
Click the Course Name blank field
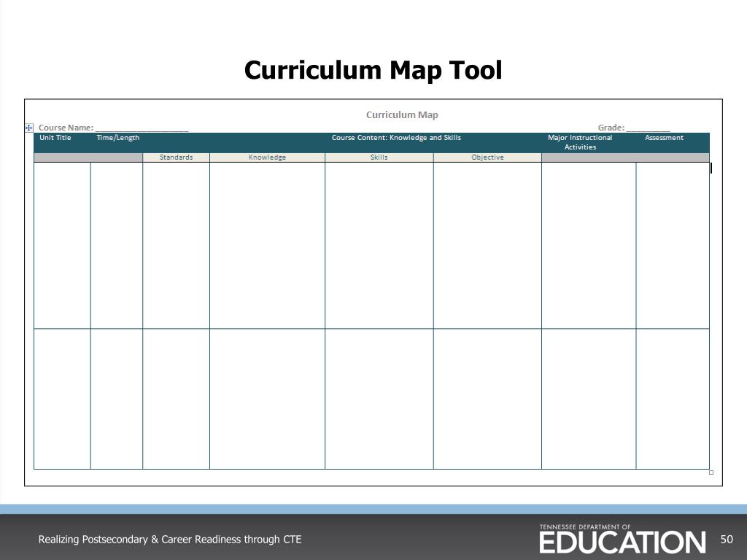tap(142, 128)
